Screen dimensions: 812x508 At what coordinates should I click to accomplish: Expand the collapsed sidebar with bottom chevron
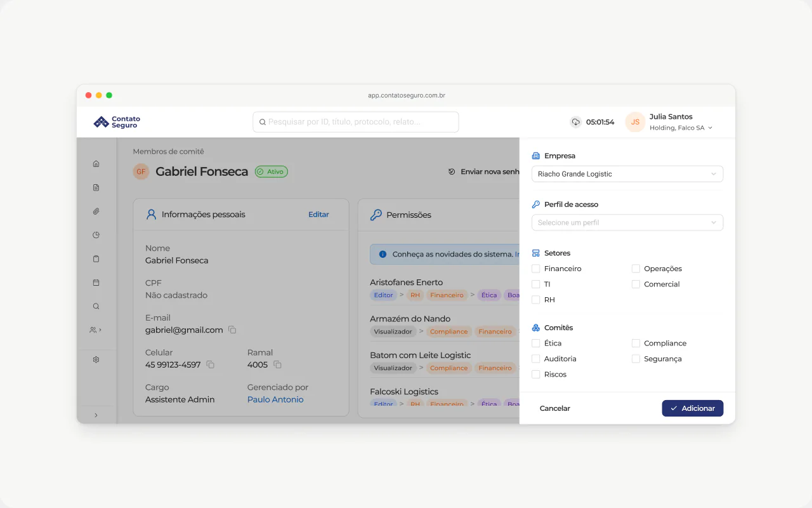coord(96,415)
